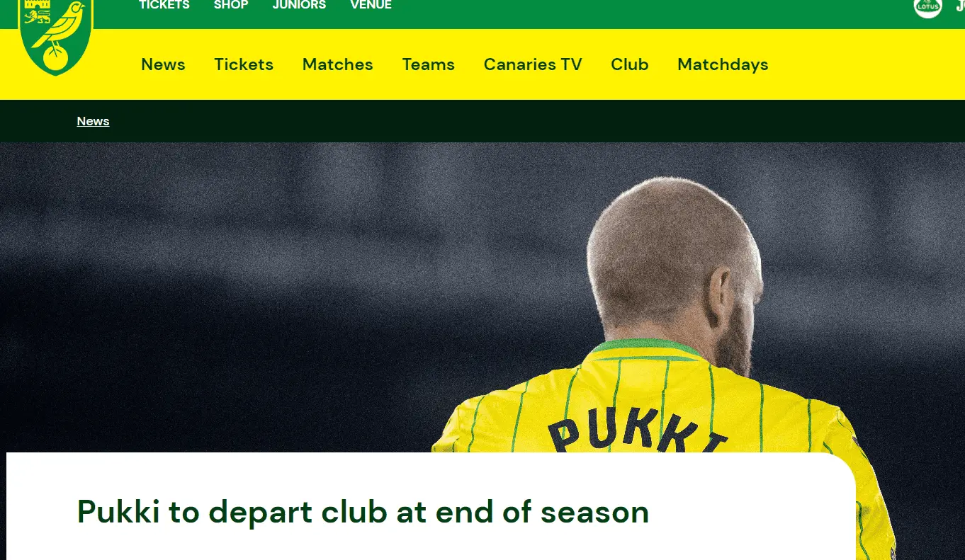
Task: Open the partially visible sponsor logo beside Lotus
Action: pos(959,6)
